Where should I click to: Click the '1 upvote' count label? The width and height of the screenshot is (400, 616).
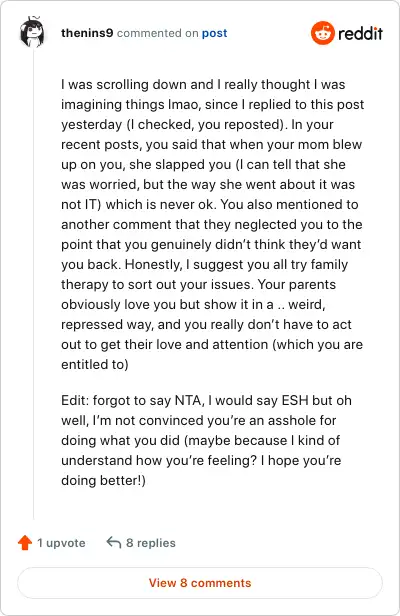pos(61,543)
